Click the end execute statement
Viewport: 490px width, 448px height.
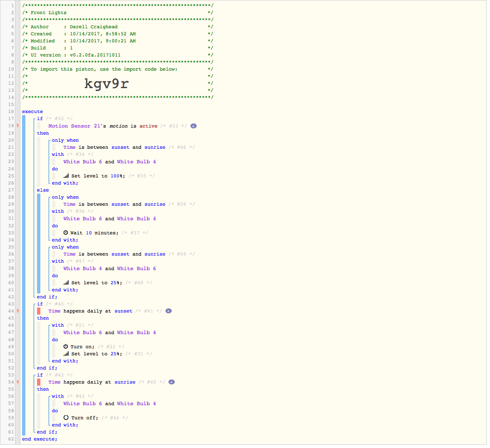pos(40,439)
